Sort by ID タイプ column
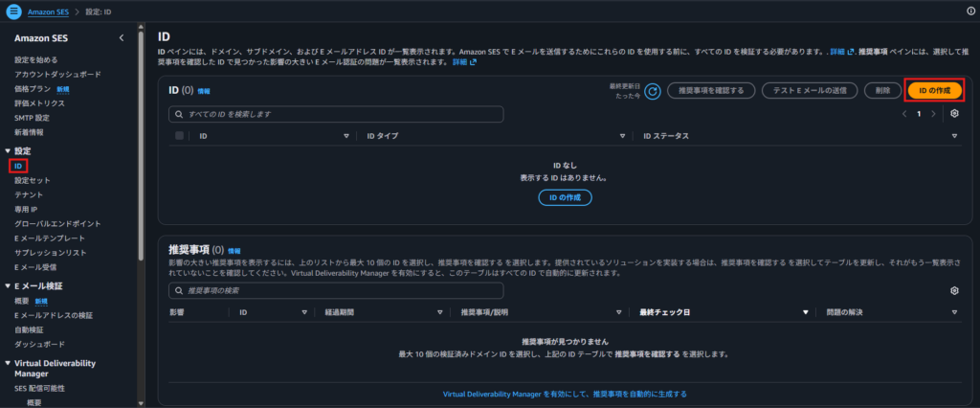The width and height of the screenshot is (980, 408). pos(622,136)
